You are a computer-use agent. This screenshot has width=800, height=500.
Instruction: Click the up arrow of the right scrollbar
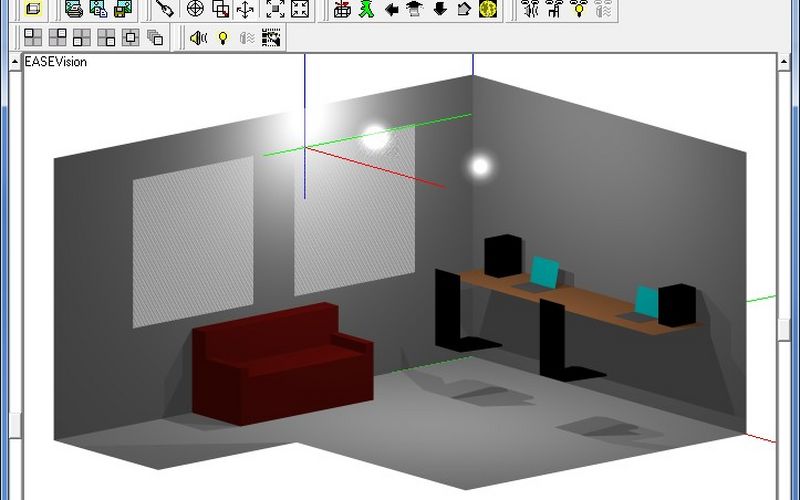(x=784, y=62)
